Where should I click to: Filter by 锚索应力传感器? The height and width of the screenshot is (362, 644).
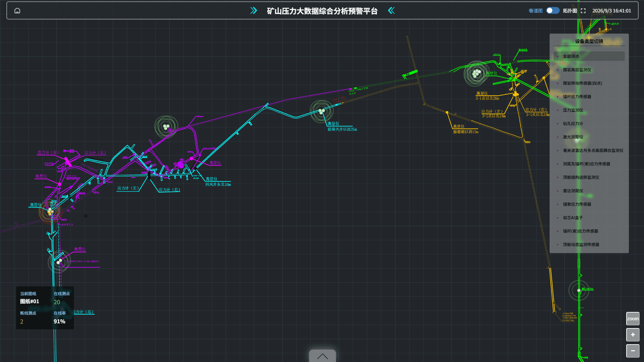coord(589,204)
